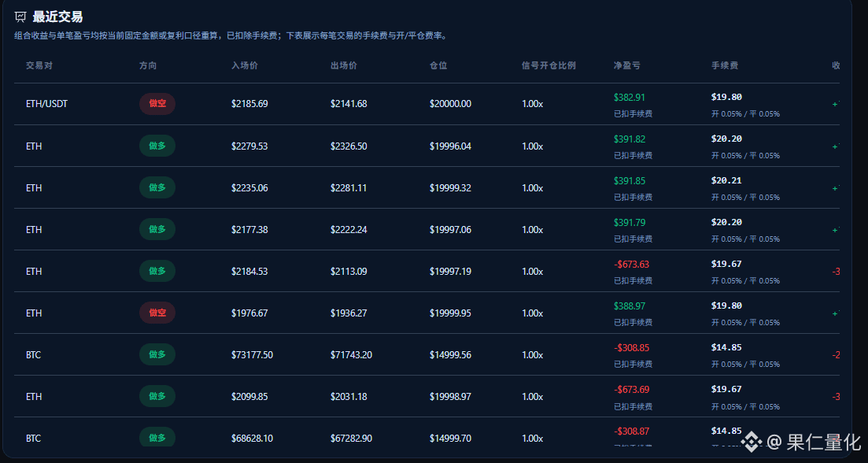
Task: Click the 最近交易 section title
Action: point(57,17)
